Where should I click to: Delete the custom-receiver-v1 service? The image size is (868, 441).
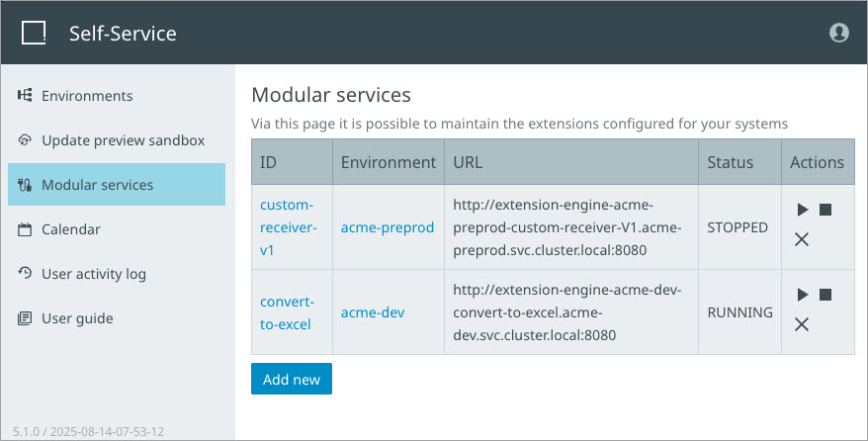(803, 239)
